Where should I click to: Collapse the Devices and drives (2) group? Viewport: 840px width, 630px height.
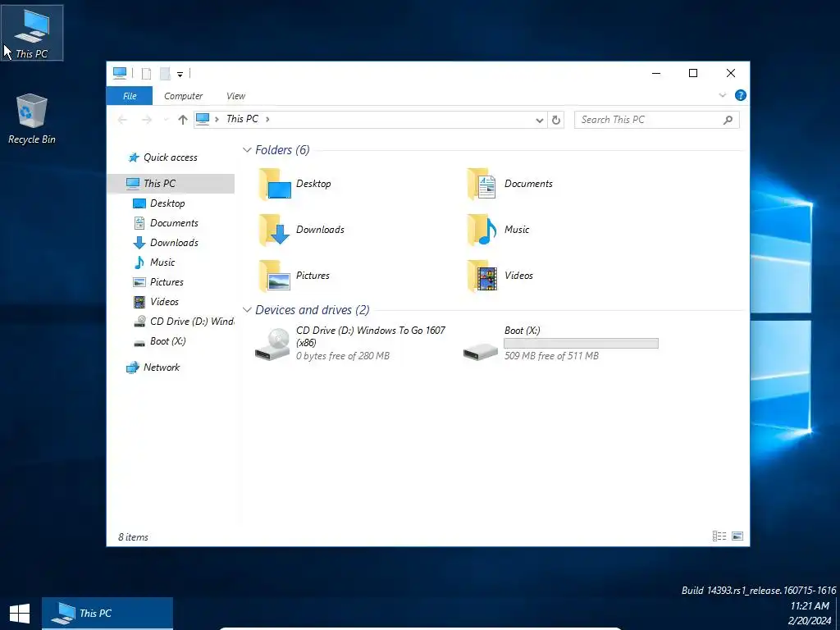tap(247, 309)
